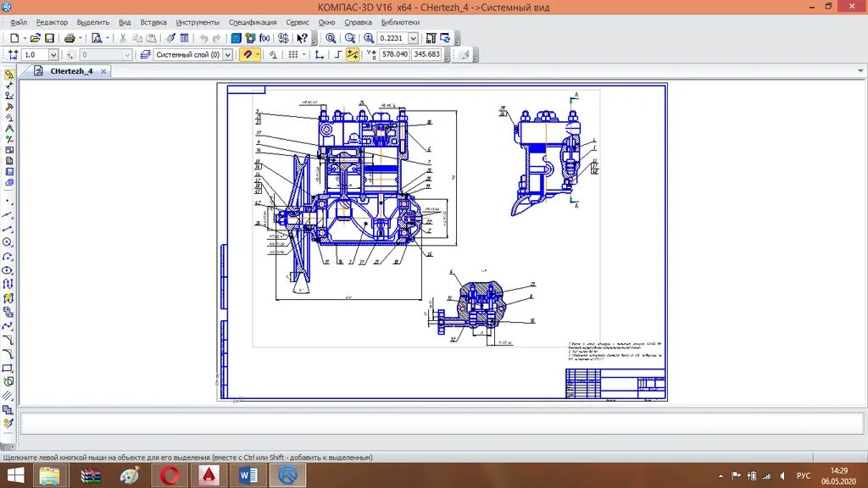
Task: Click the РУС language indicator
Action: click(804, 476)
